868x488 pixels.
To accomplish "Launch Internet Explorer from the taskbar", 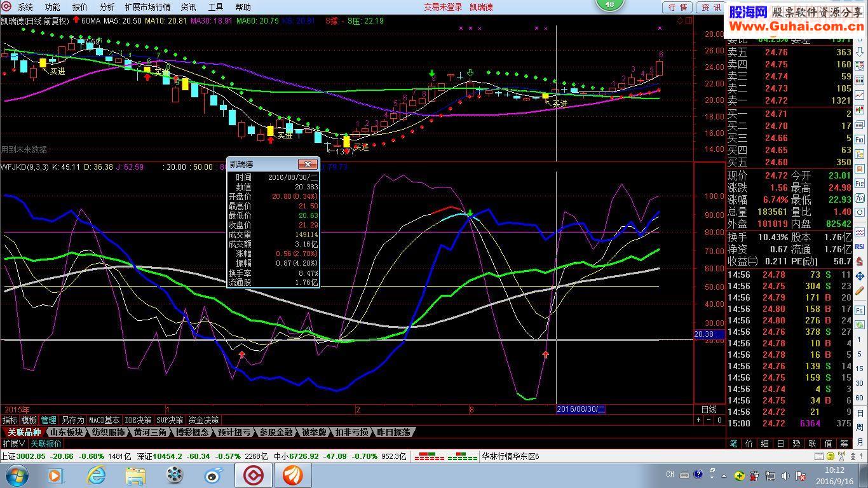I will (95, 475).
